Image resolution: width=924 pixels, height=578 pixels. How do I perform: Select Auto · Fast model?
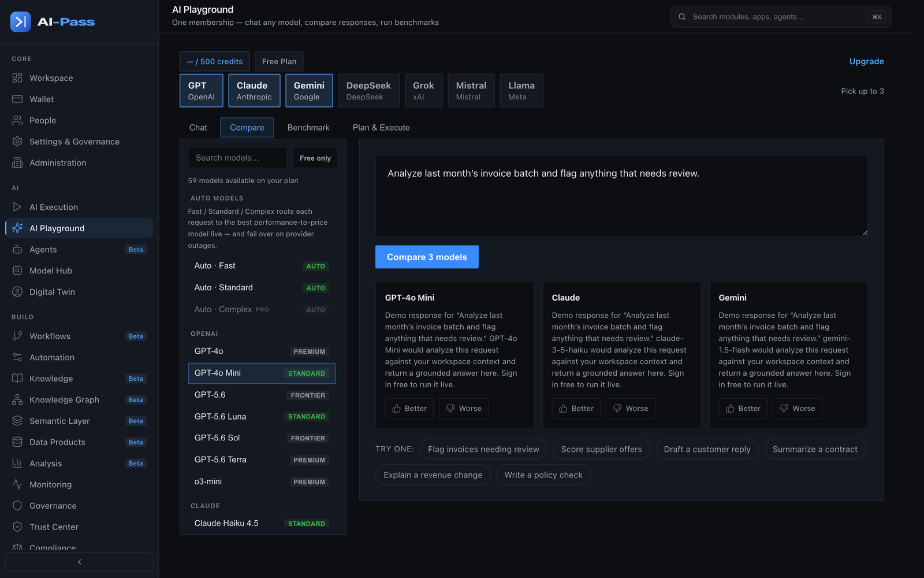(x=262, y=266)
